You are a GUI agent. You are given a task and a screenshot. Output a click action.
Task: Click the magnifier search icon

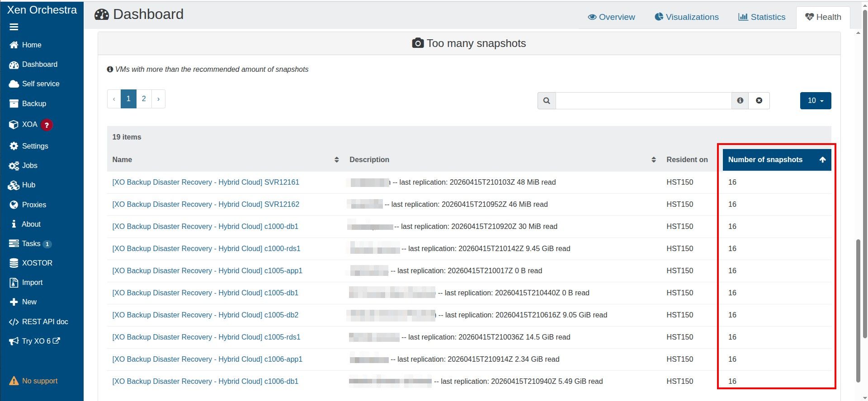click(547, 101)
